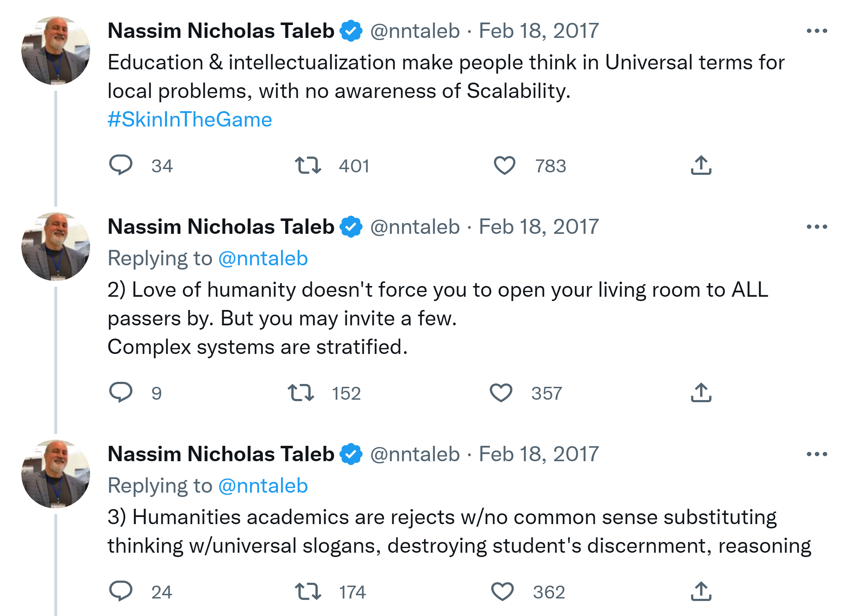
Task: Open more options for the second tweet
Action: (817, 227)
